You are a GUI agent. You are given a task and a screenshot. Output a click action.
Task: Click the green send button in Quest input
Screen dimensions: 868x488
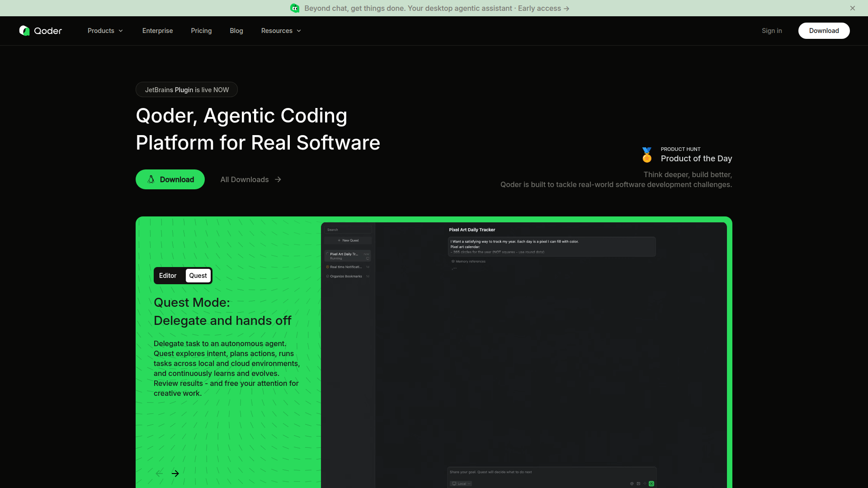651,483
